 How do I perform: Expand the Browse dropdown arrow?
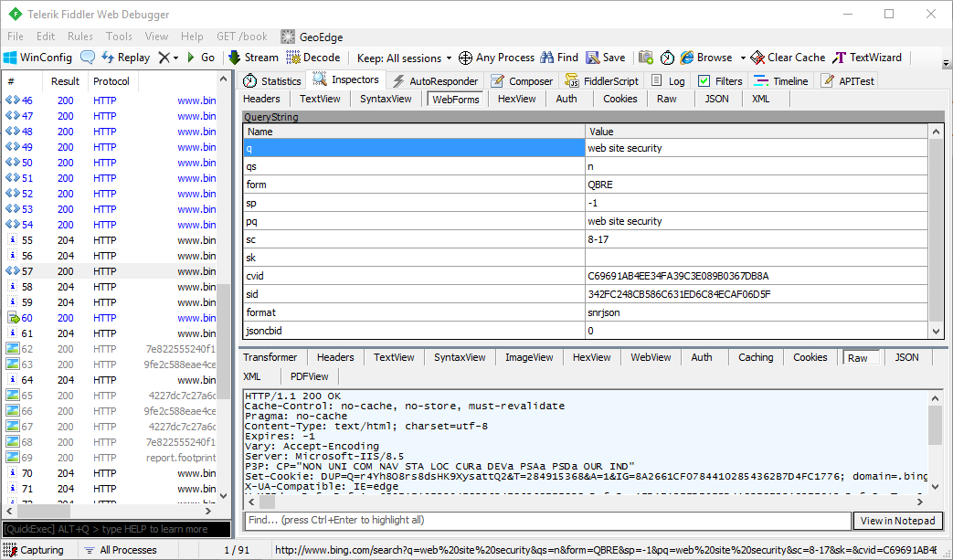pos(743,58)
